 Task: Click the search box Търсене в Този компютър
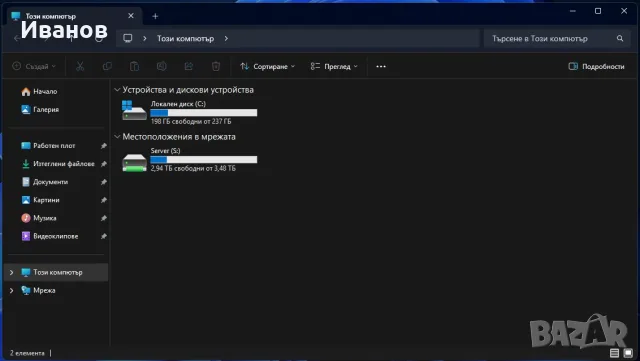[x=557, y=38]
